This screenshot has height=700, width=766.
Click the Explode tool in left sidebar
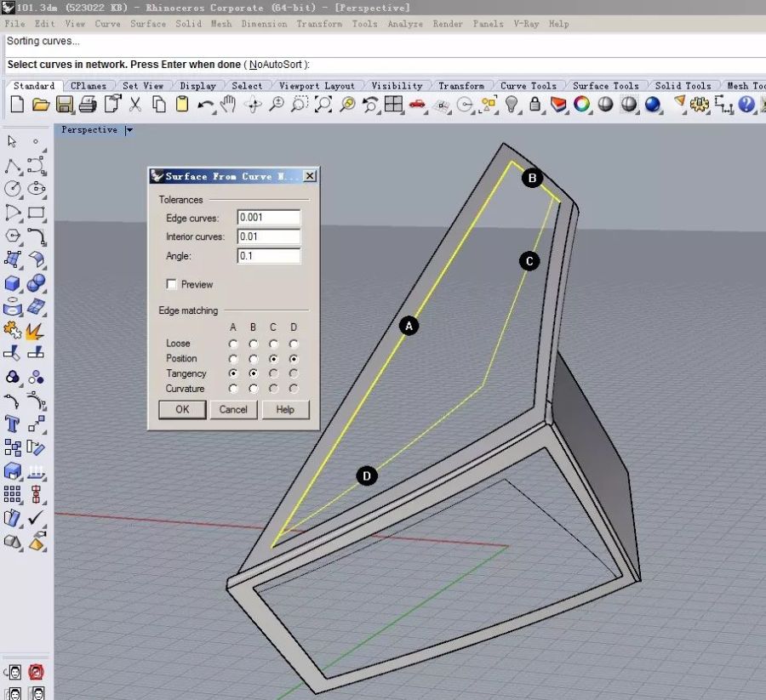36,330
